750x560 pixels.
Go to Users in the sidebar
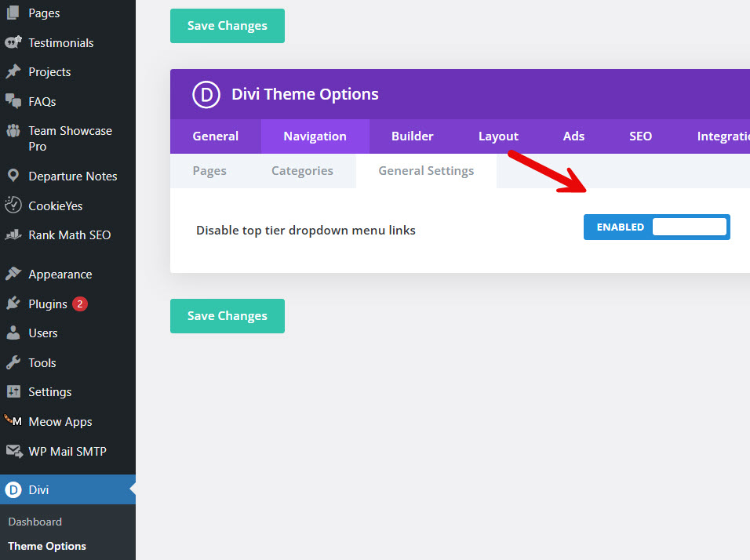point(43,333)
